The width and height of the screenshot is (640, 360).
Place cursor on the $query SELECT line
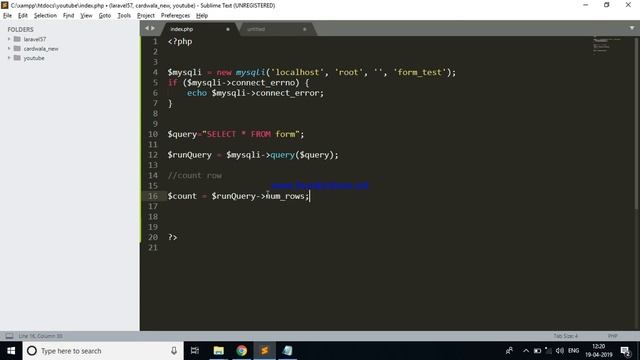pyautogui.click(x=236, y=134)
